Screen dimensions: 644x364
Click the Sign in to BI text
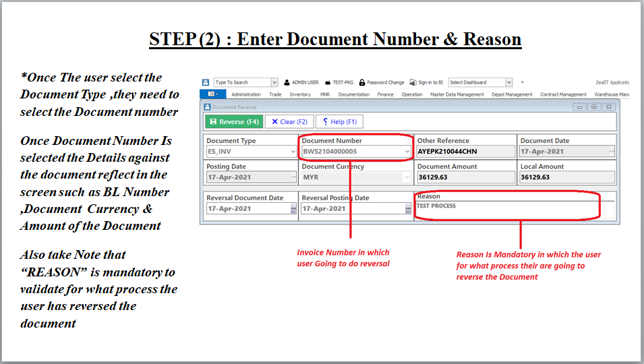[x=430, y=82]
